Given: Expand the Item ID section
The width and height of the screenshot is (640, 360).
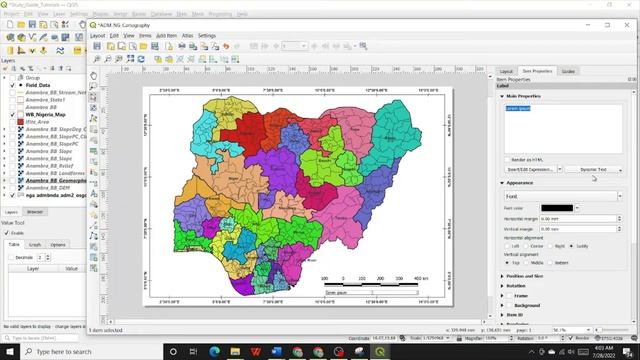Looking at the screenshot, I should coord(502,315).
